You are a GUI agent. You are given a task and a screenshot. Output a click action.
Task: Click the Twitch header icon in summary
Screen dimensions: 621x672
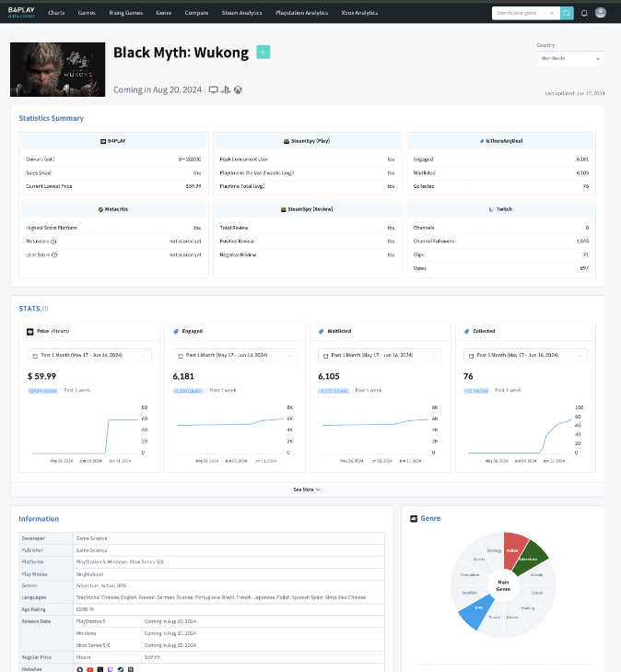[x=491, y=209]
